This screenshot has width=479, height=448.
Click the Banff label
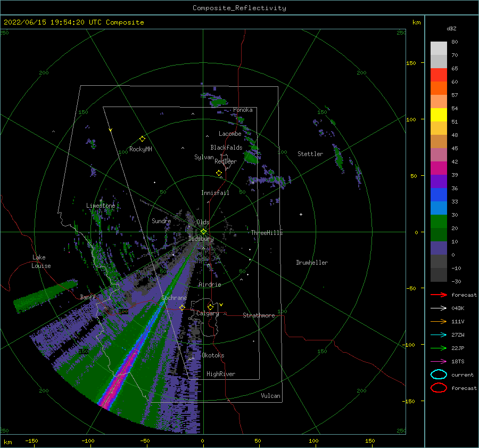pyautogui.click(x=88, y=297)
